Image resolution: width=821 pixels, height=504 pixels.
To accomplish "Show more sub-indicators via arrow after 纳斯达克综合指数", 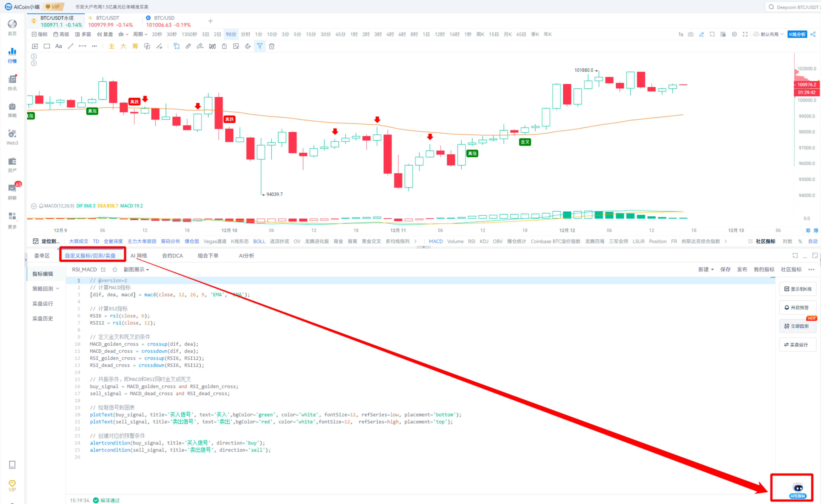I will [x=726, y=241].
